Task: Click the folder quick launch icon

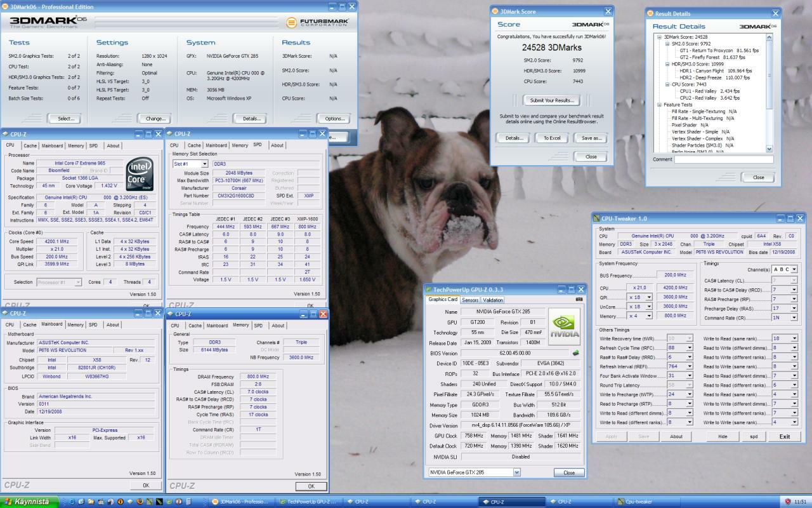Action: [x=91, y=502]
